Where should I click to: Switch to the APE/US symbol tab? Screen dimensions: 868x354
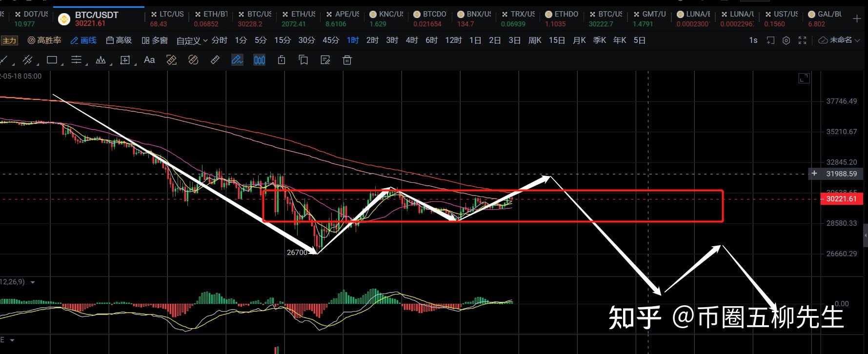(343, 19)
